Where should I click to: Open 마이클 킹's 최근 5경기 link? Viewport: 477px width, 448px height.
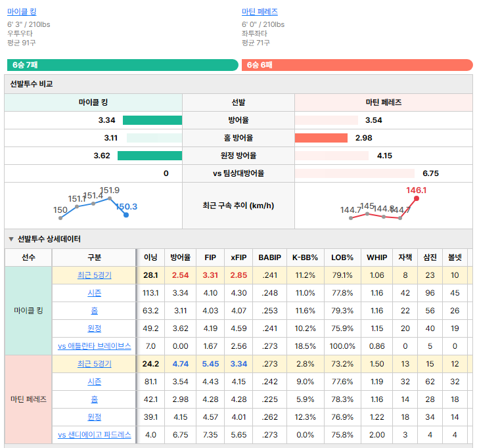pos(95,275)
